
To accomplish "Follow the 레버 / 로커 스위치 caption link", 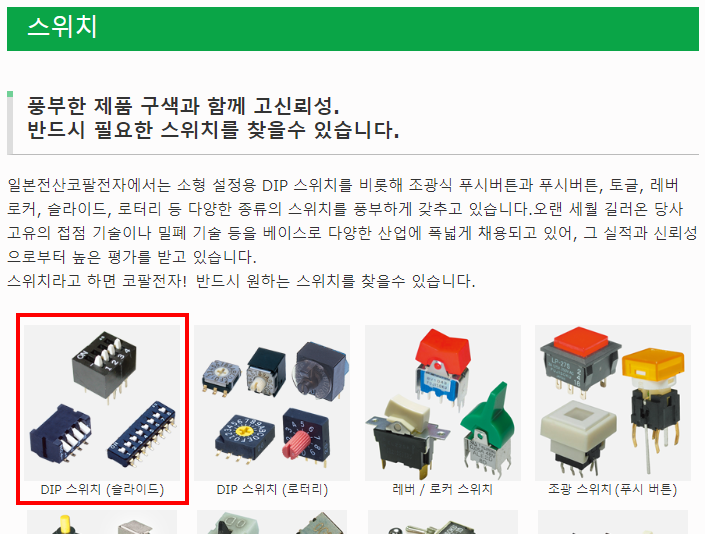I will tap(443, 489).
